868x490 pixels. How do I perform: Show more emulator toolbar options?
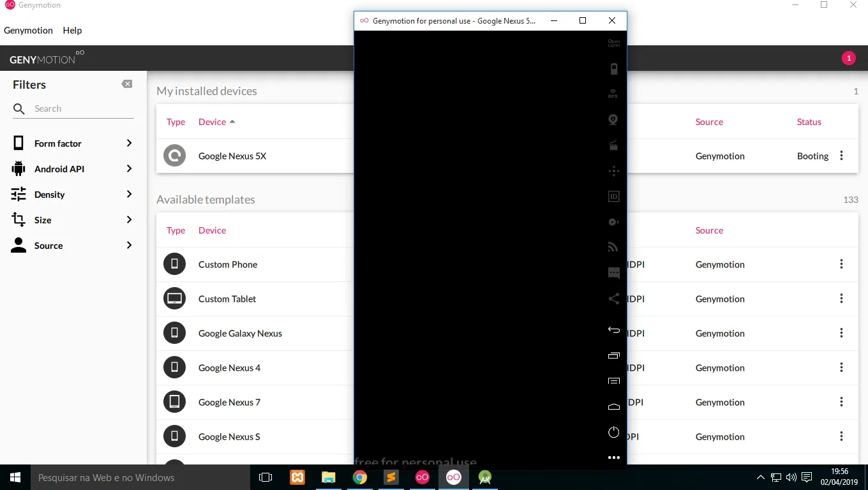[x=614, y=457]
